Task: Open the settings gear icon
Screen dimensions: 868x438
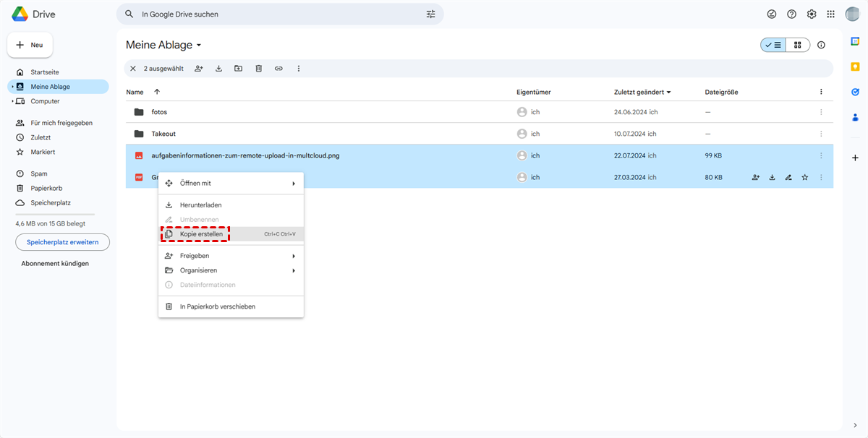Action: click(812, 14)
